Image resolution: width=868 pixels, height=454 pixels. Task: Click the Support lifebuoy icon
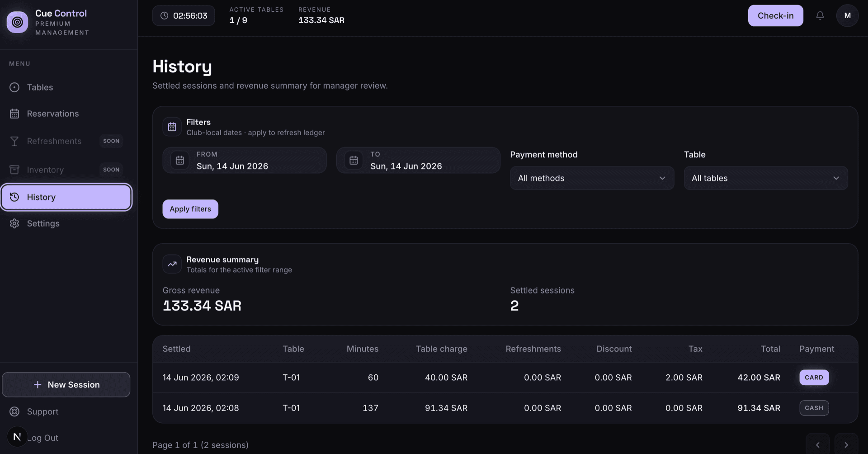14,411
